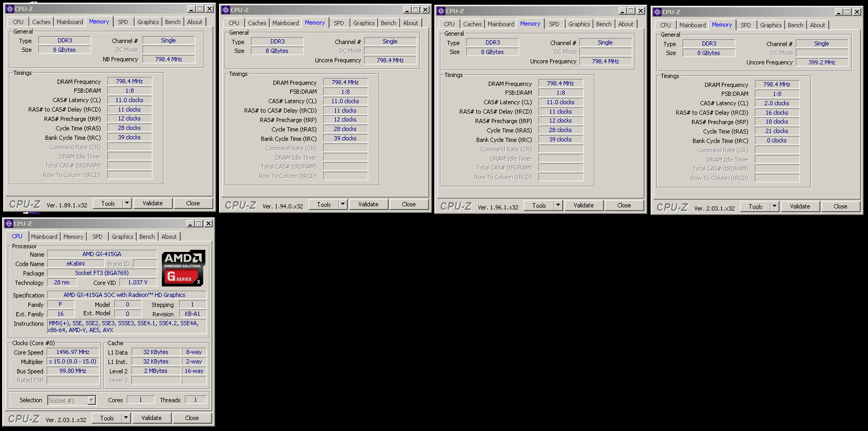Click the Revision value KB-A1

(x=192, y=314)
